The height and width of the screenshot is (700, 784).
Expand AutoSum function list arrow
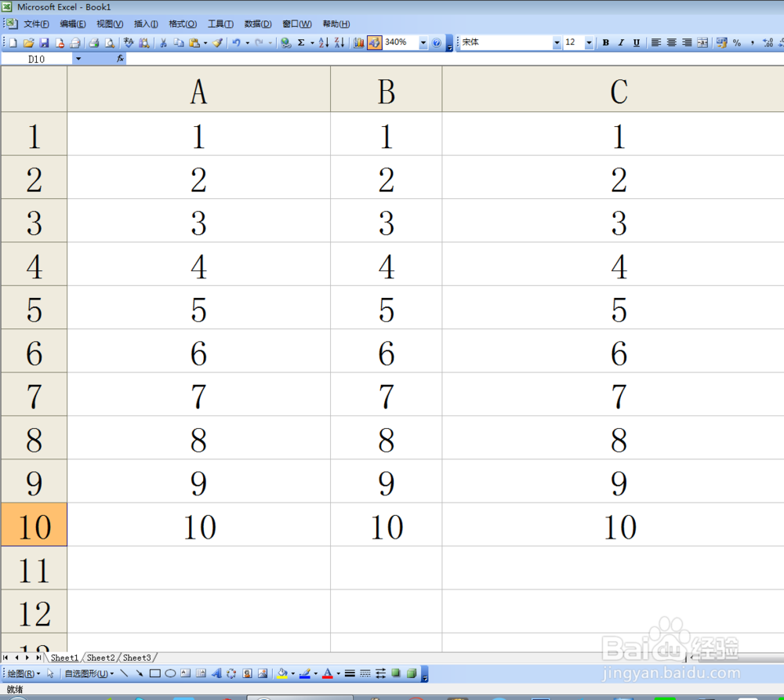(313, 43)
